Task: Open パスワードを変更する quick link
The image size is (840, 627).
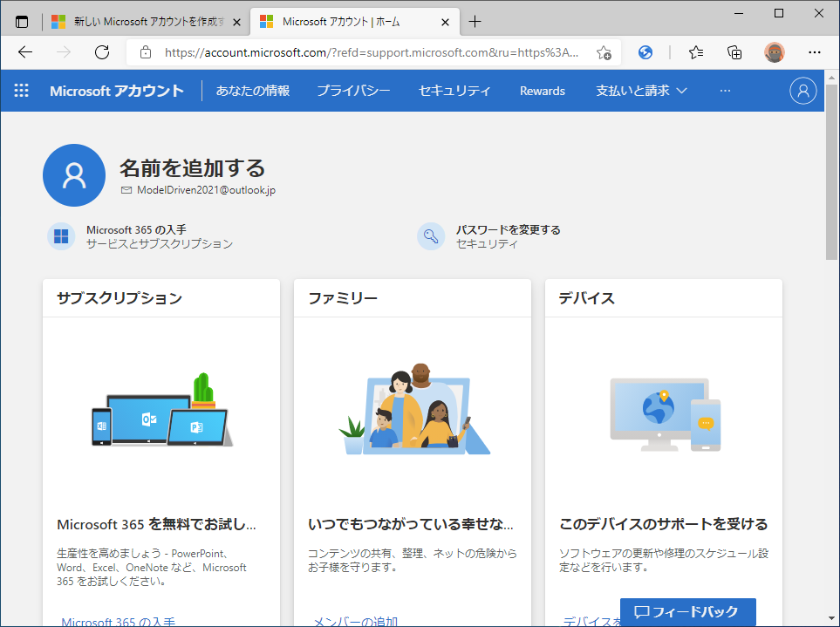Action: click(x=508, y=229)
